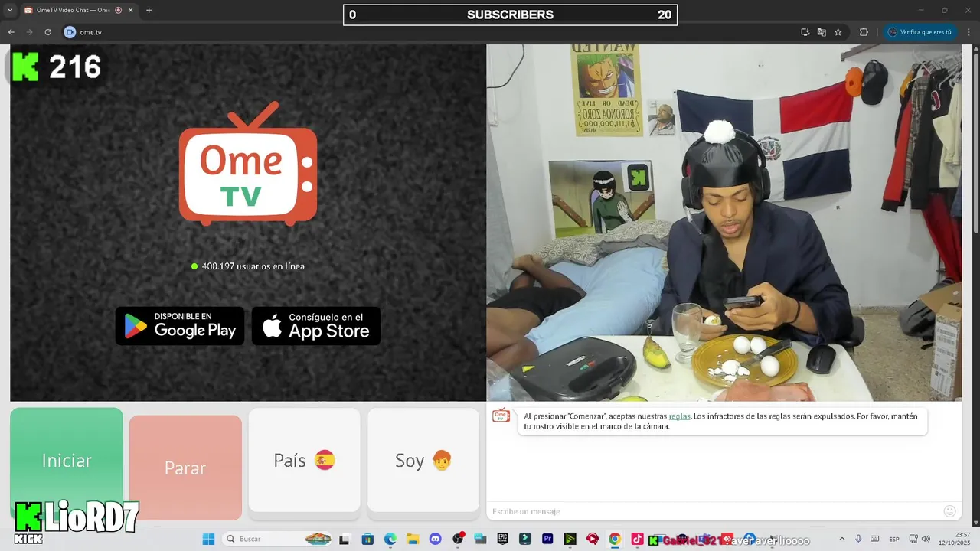Click the site camera permission icon

(x=70, y=32)
